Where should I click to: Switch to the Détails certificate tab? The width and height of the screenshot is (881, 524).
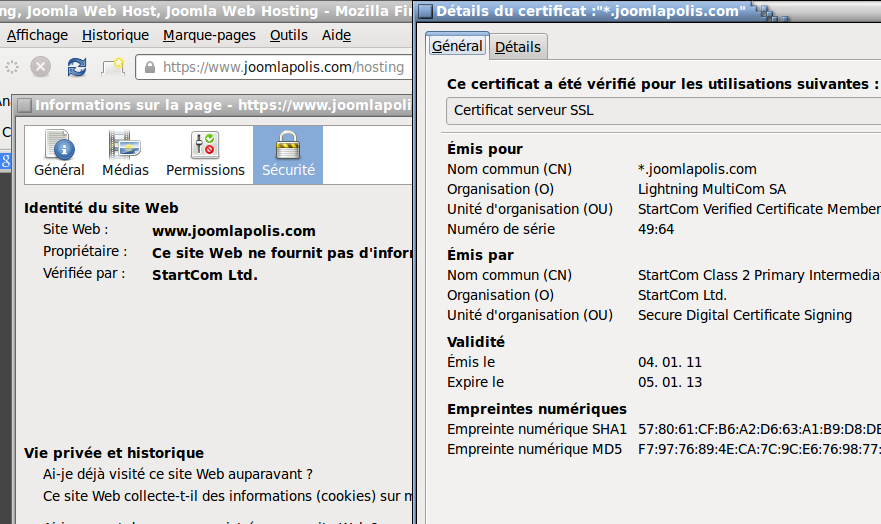tap(517, 47)
